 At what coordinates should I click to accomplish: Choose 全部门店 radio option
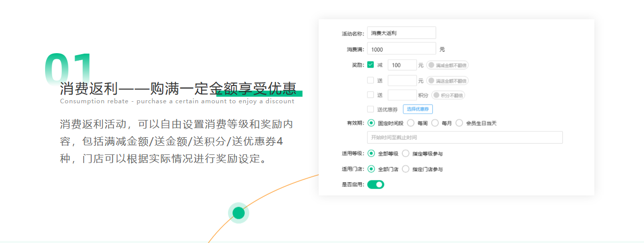[371, 169]
